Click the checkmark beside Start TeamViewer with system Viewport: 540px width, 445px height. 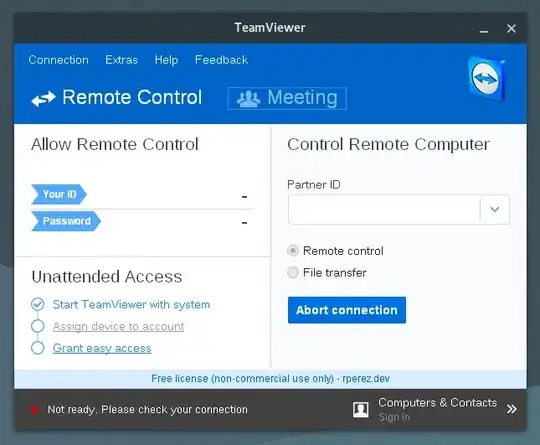pyautogui.click(x=38, y=304)
